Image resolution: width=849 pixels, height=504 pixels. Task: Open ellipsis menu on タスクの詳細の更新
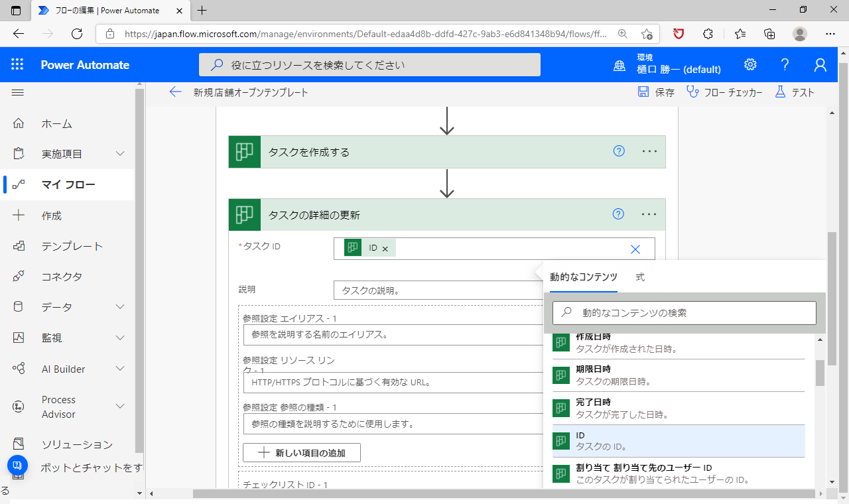(649, 214)
